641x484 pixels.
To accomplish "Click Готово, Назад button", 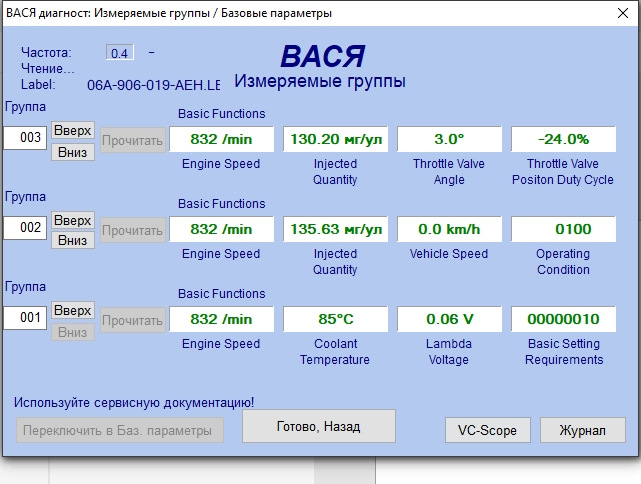I will pyautogui.click(x=319, y=426).
